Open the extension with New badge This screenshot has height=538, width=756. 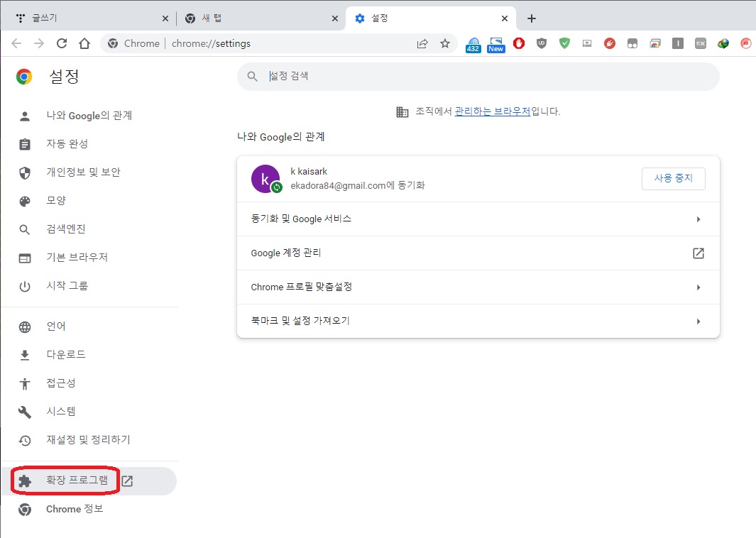click(495, 45)
